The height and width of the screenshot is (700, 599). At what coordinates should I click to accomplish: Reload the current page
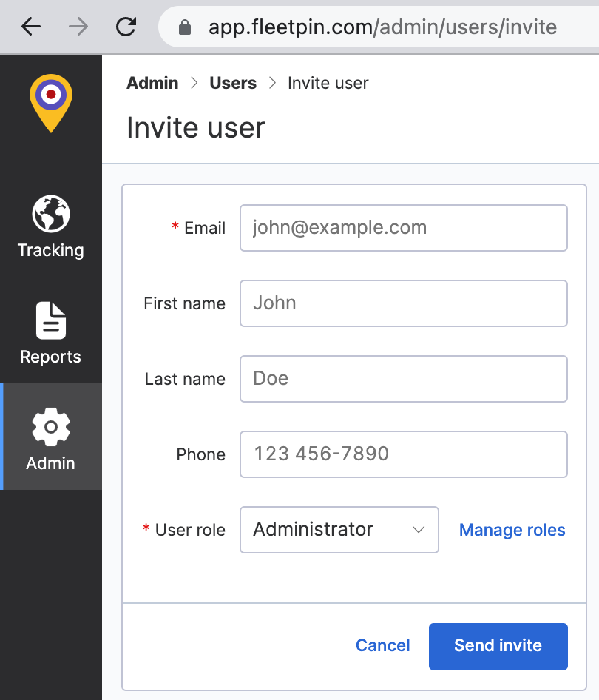126,27
